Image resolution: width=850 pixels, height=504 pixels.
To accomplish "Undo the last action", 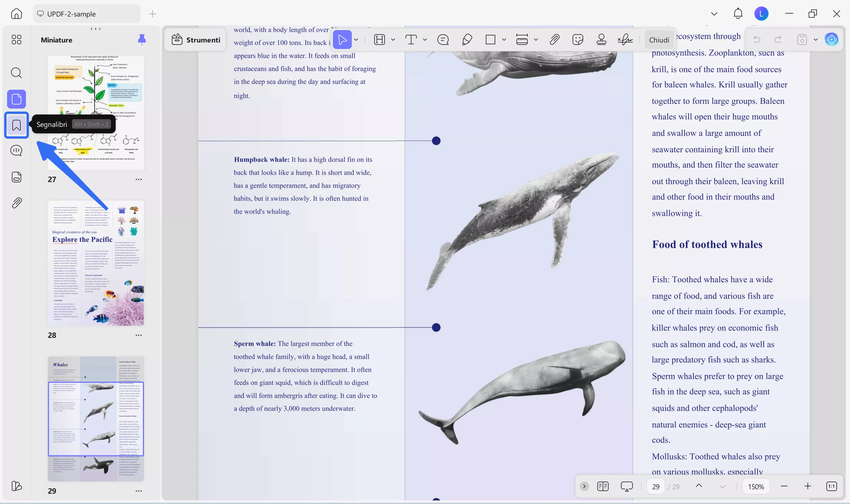I will point(757,40).
